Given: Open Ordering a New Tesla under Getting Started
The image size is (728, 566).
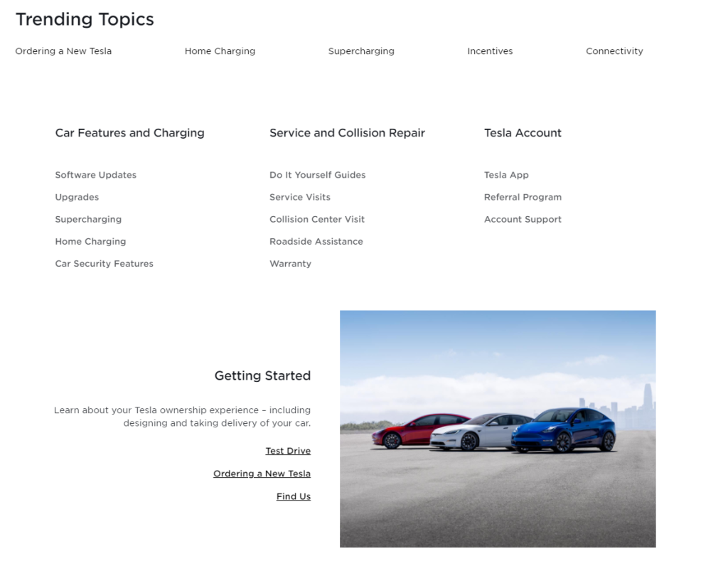Looking at the screenshot, I should coord(262,473).
